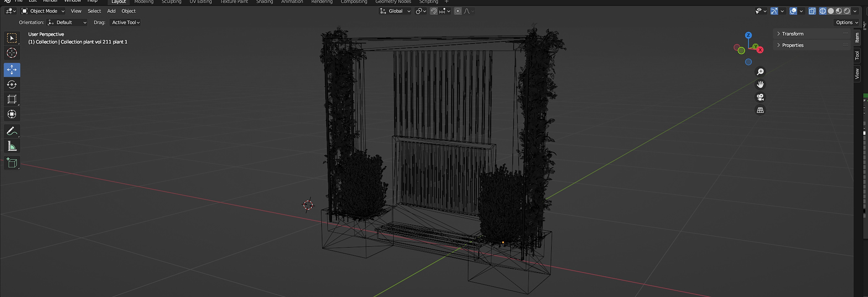
Task: Select the Transform tool
Action: tap(12, 114)
